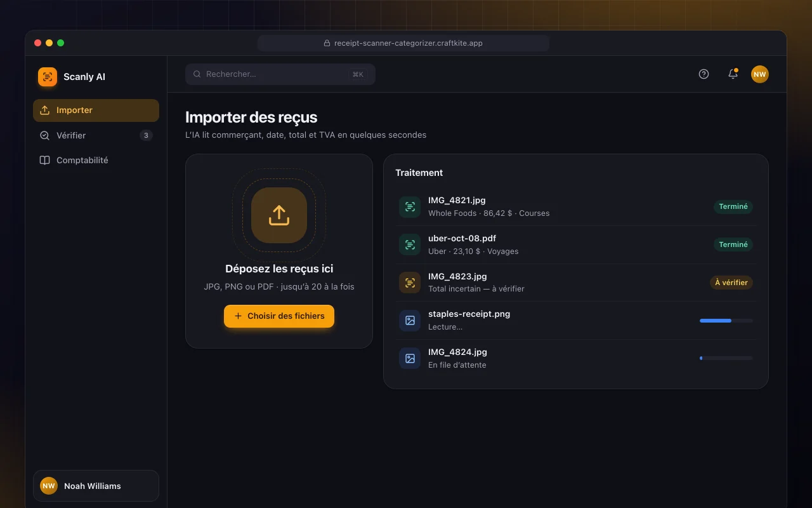Click image icon for staples-receipt.png
The width and height of the screenshot is (812, 508).
pyautogui.click(x=410, y=321)
